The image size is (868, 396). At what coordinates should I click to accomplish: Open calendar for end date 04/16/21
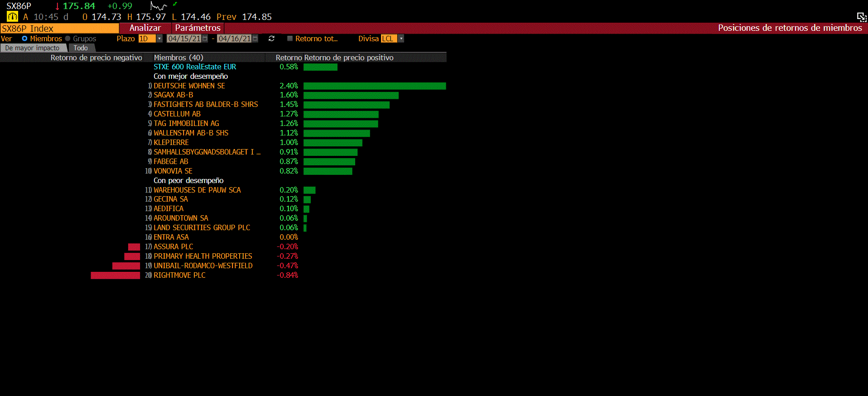pyautogui.click(x=255, y=39)
